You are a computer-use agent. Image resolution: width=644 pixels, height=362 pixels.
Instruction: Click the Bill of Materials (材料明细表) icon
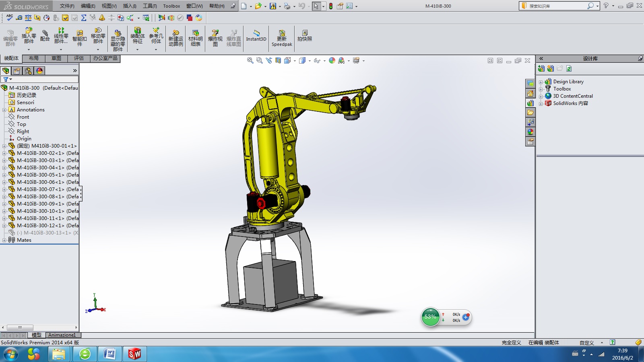tap(195, 38)
